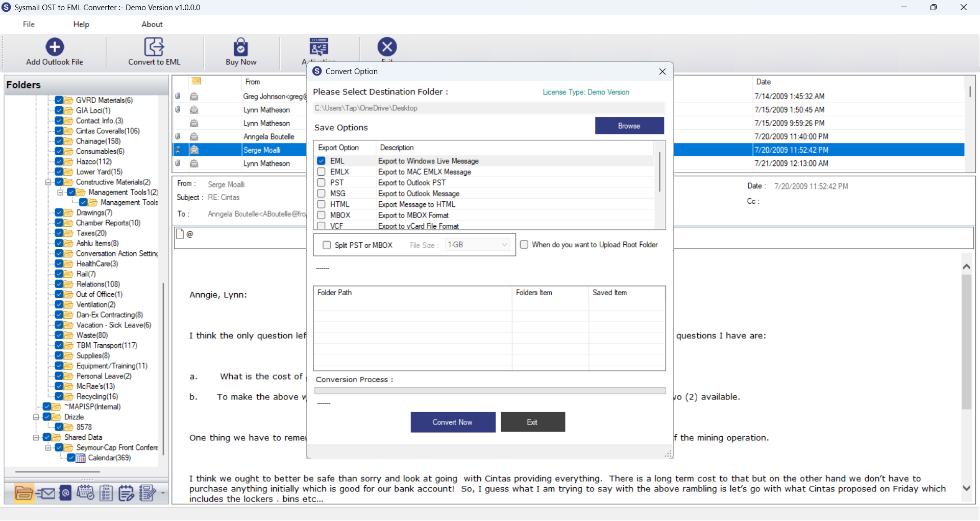980x521 pixels.
Task: Click the Add Outlook File toolbar icon
Action: tap(55, 47)
